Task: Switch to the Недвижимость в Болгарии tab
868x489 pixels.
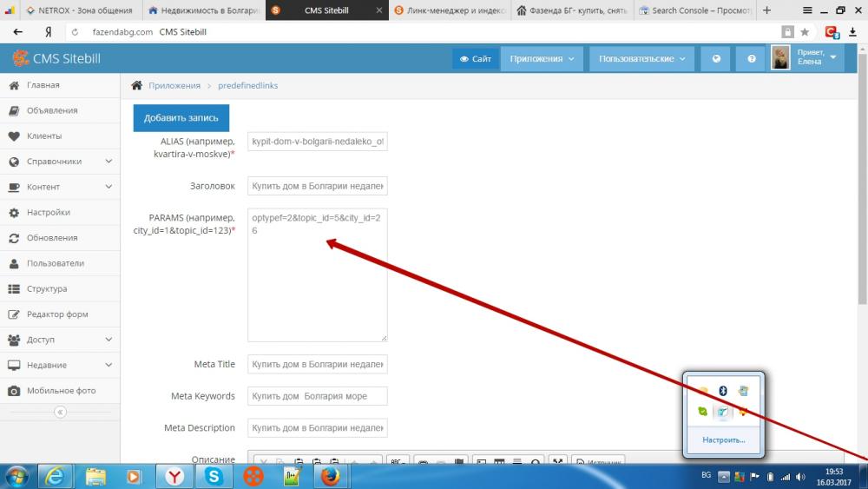Action: 204,10
